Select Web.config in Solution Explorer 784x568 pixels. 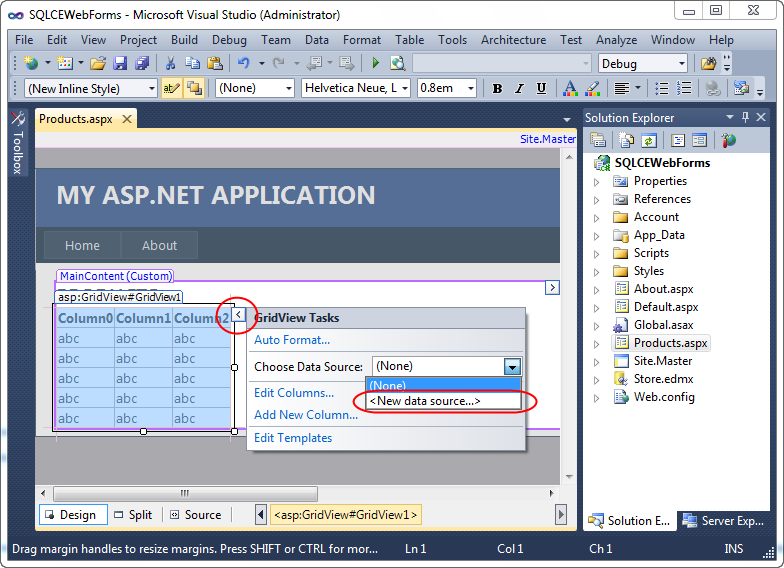pyautogui.click(x=664, y=397)
